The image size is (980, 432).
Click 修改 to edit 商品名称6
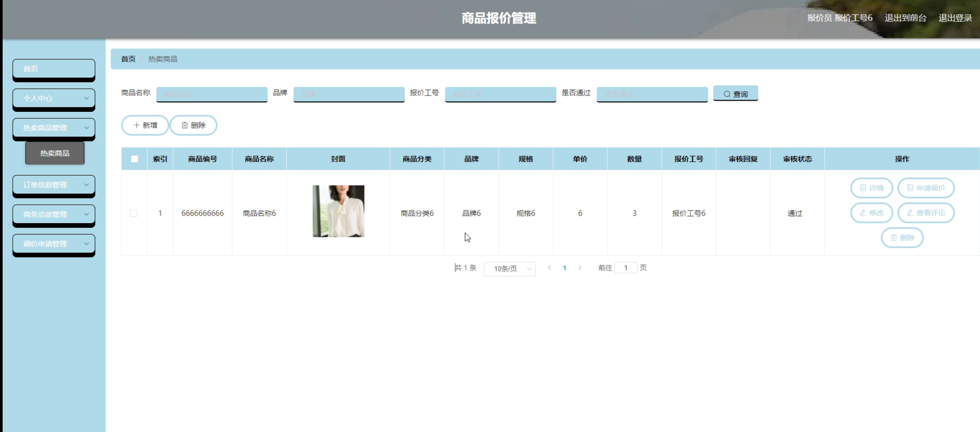pyautogui.click(x=871, y=213)
